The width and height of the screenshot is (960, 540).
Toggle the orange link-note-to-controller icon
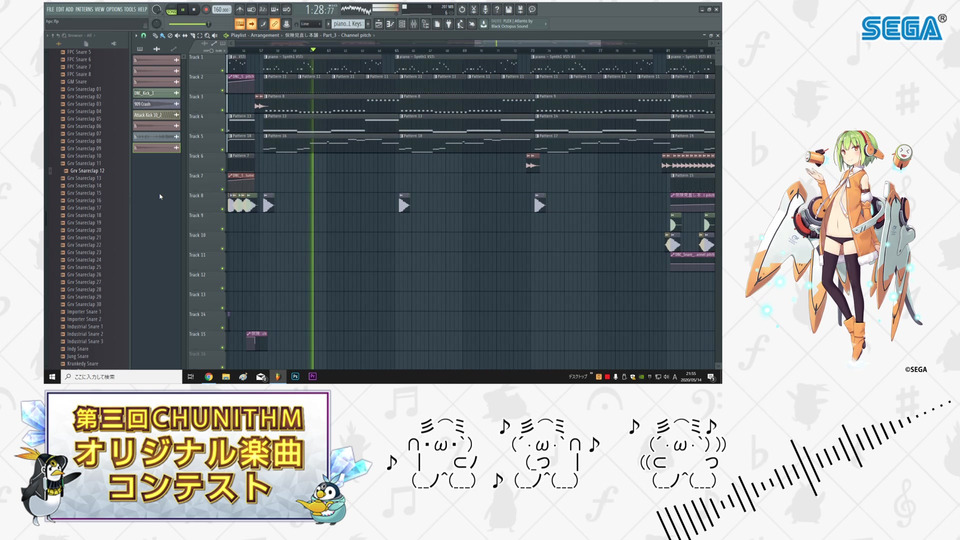(275, 24)
